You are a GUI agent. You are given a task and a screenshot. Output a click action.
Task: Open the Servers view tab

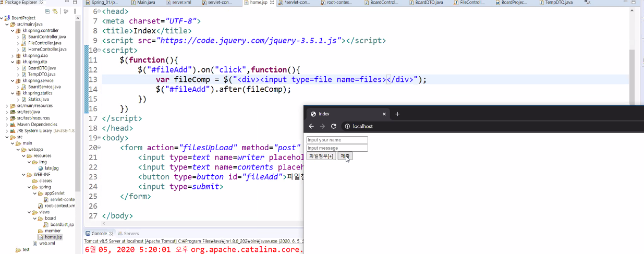[128, 233]
